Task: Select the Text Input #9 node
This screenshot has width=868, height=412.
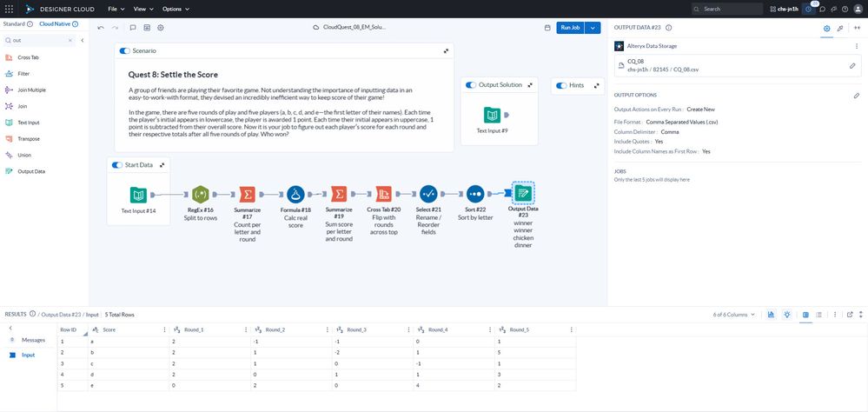Action: click(492, 116)
